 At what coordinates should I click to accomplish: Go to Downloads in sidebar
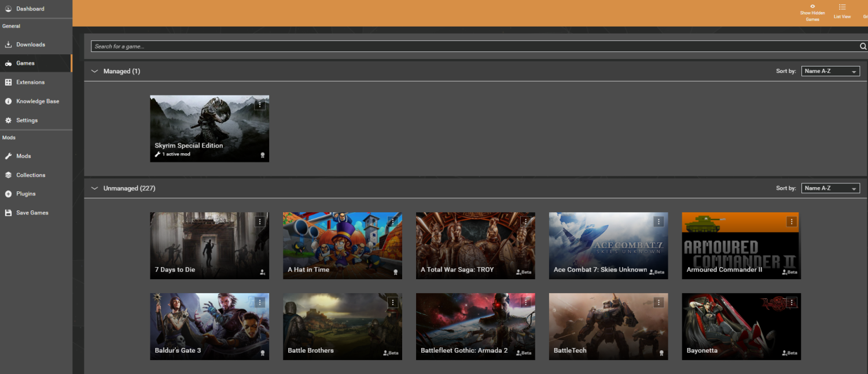coord(30,45)
